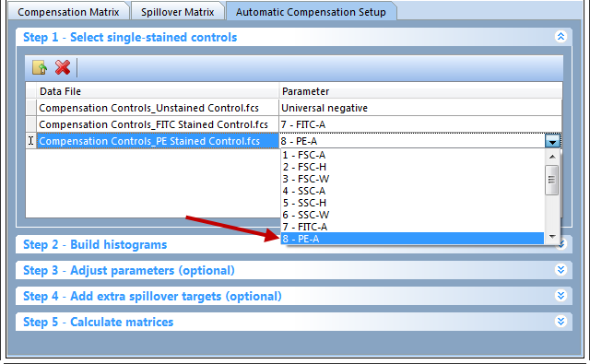Choose 1 - FSC-A from the list
The image size is (590, 364).
[413, 155]
